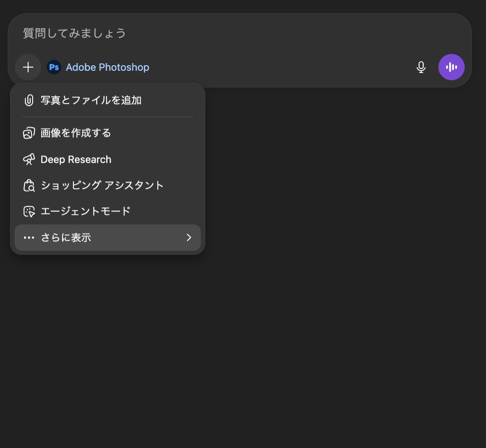The height and width of the screenshot is (448, 486).
Task: Open the Adobe Photoshop app link
Action: pyautogui.click(x=107, y=67)
